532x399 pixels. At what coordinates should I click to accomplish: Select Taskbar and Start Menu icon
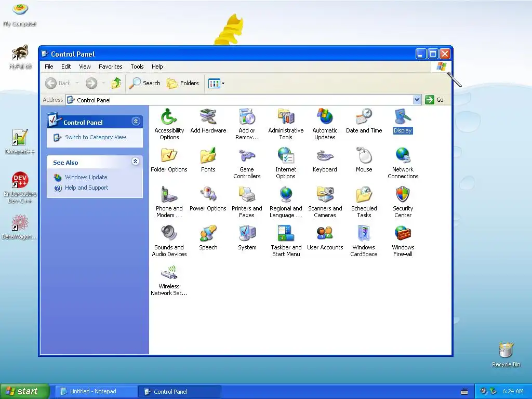click(x=286, y=234)
